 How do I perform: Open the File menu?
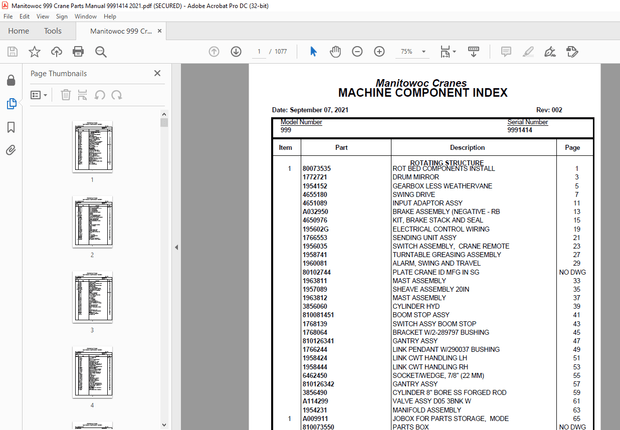[8, 16]
